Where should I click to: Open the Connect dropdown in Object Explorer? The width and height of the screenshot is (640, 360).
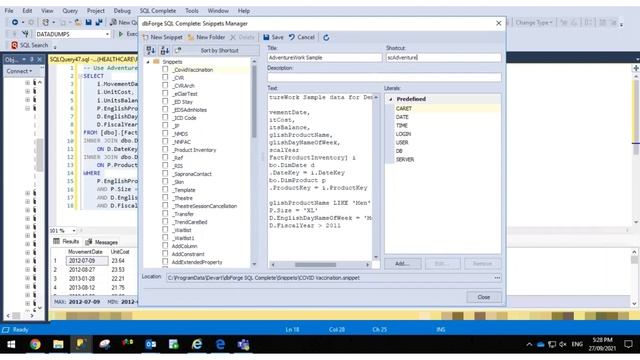[x=19, y=71]
